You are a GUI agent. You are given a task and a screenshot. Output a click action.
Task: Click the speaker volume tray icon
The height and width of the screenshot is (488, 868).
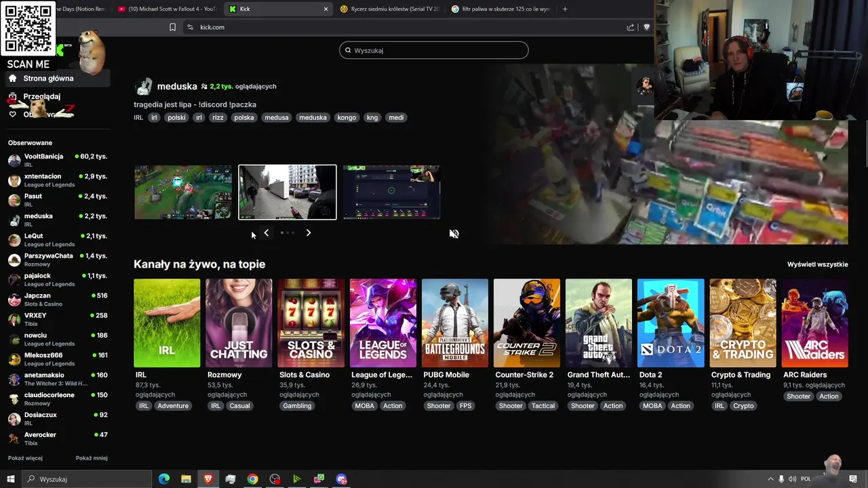point(792,479)
